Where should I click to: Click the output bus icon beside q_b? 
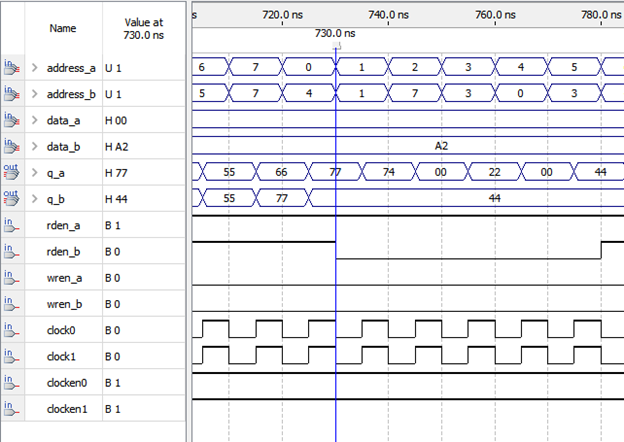click(12, 198)
